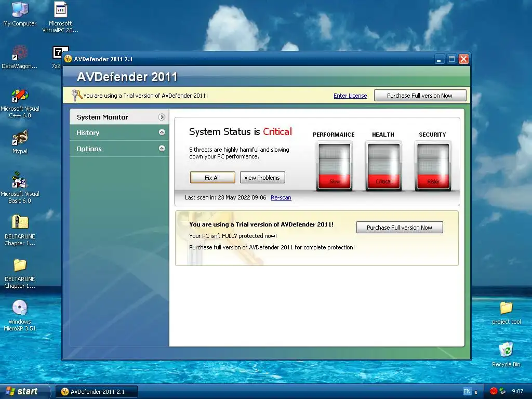This screenshot has height=399, width=532.
Task: Open the project tool folder
Action: (x=506, y=313)
